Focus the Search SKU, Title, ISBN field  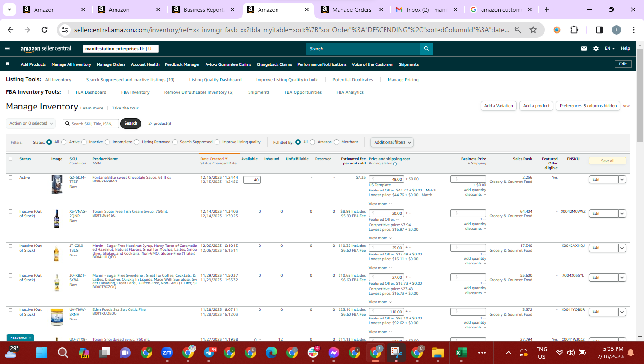(x=91, y=124)
